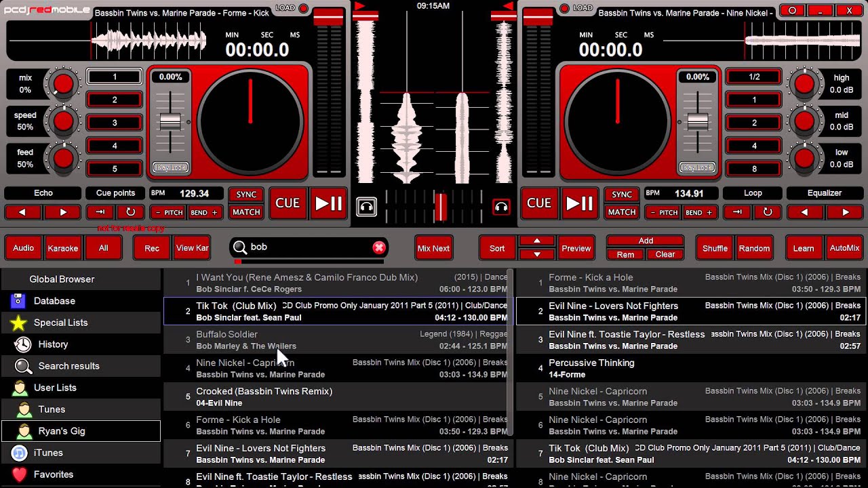Move playlist item down arrow
Screen dimensions: 868x488
pyautogui.click(x=536, y=255)
